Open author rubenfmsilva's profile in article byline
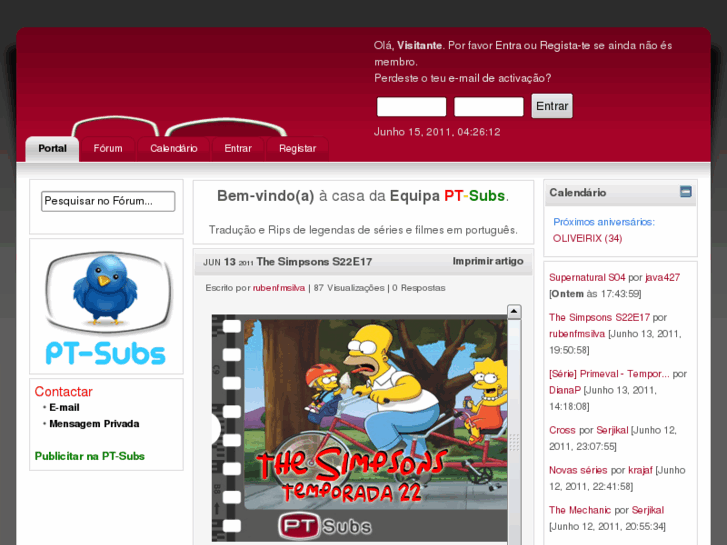Screen dimensions: 727x545 tap(279, 288)
